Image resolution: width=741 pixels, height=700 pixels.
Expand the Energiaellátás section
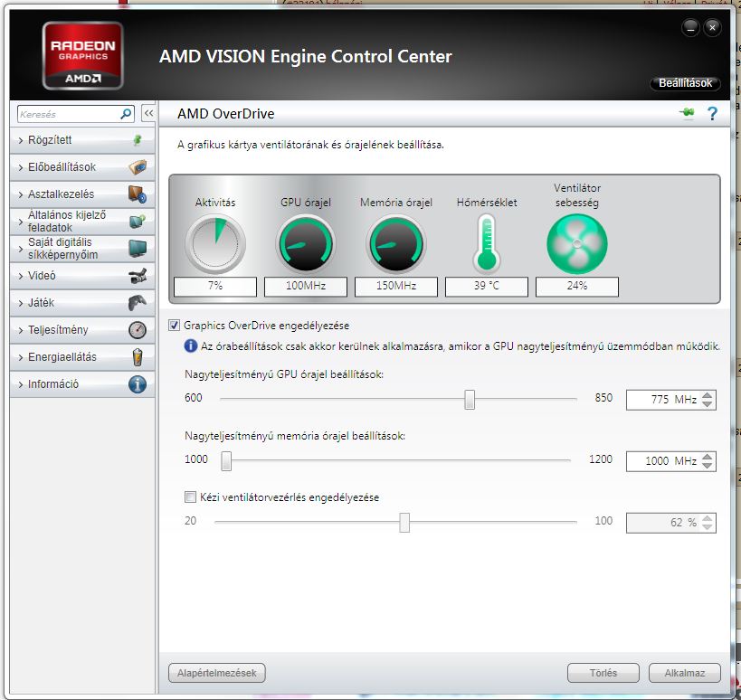82,357
